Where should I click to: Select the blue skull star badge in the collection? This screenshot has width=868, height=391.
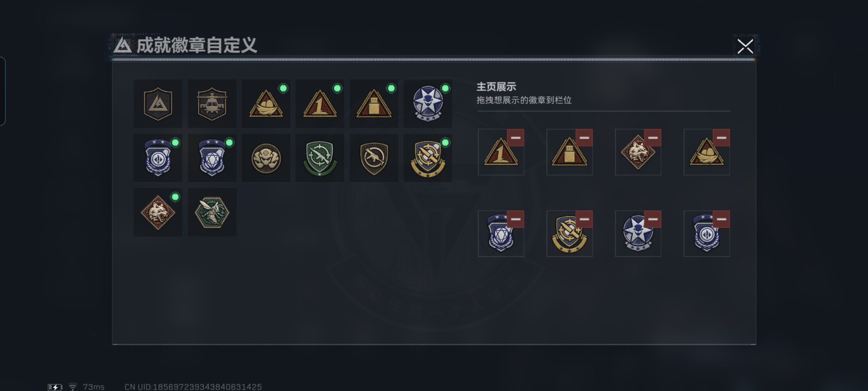[x=428, y=104]
